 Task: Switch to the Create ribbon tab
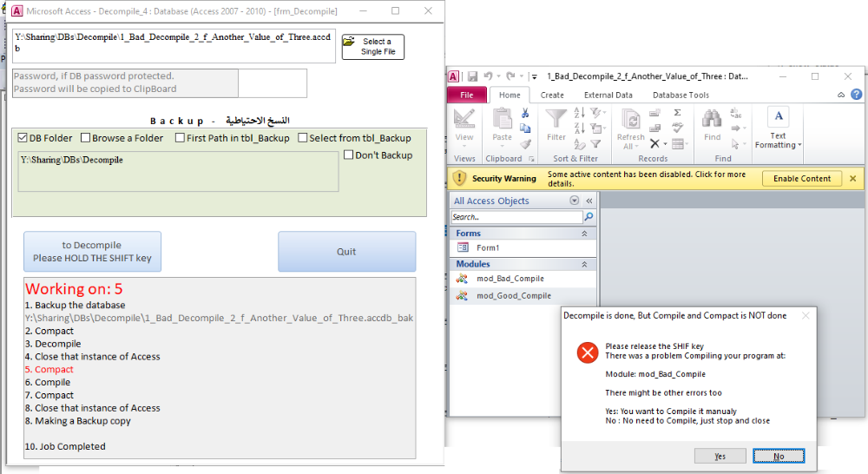tap(552, 95)
